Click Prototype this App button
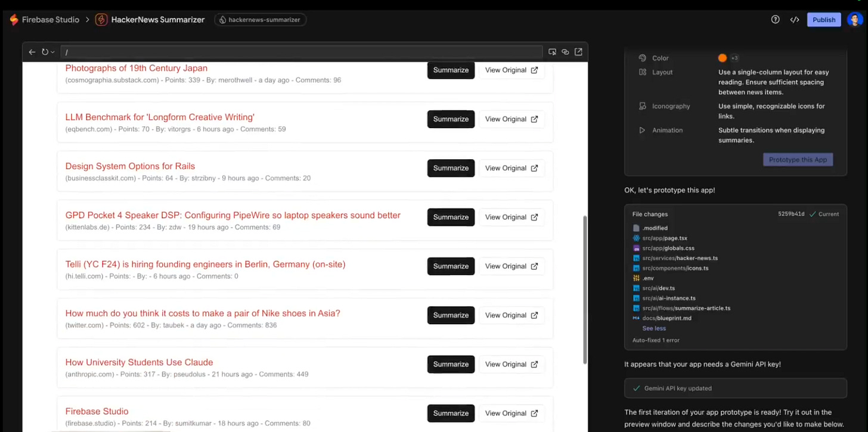868x432 pixels. tap(798, 160)
